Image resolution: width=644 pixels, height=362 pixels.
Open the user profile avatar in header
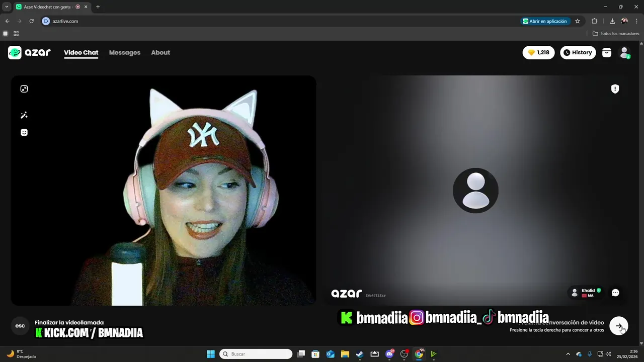click(624, 52)
